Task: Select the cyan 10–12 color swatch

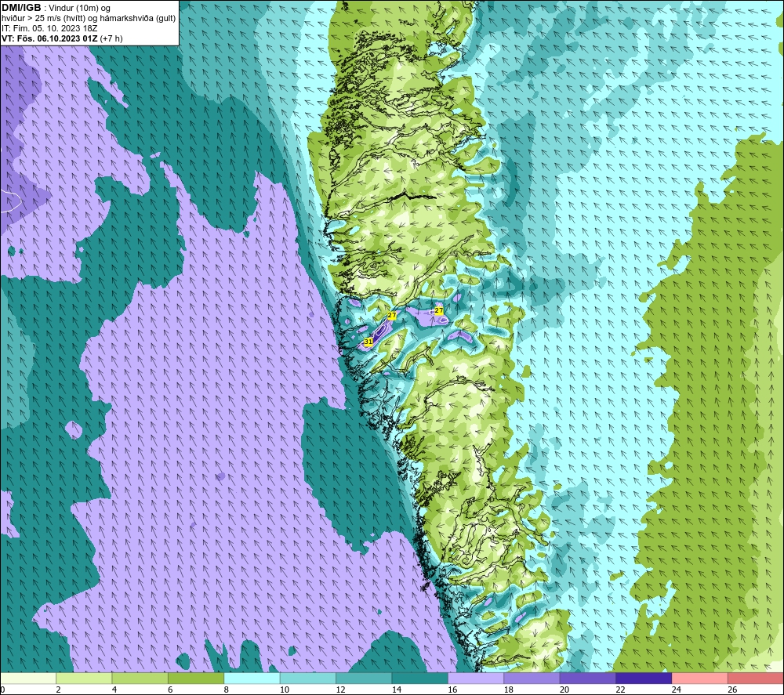Action: click(308, 678)
